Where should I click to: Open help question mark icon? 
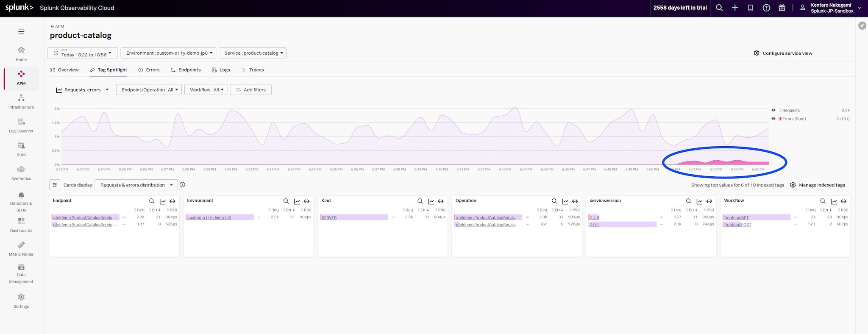766,8
